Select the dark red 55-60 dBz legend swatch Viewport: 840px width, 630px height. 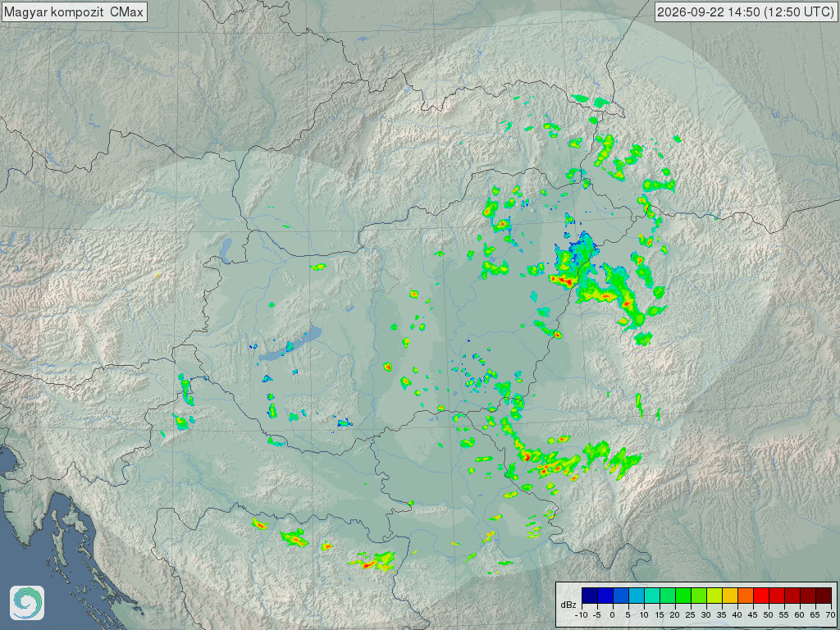(x=792, y=596)
